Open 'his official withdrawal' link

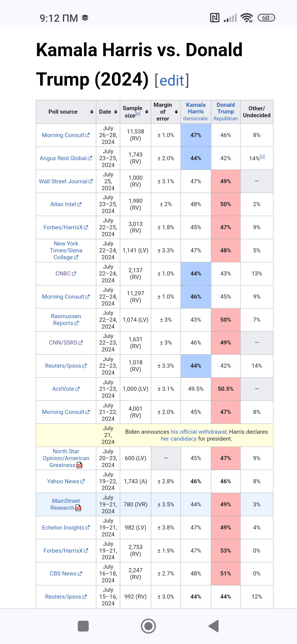click(198, 432)
